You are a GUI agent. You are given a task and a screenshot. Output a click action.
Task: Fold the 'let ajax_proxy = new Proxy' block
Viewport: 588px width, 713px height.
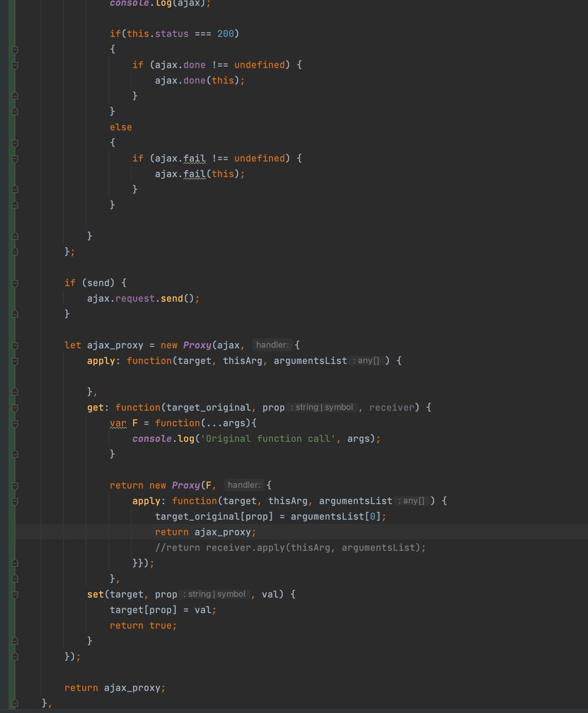coord(15,345)
